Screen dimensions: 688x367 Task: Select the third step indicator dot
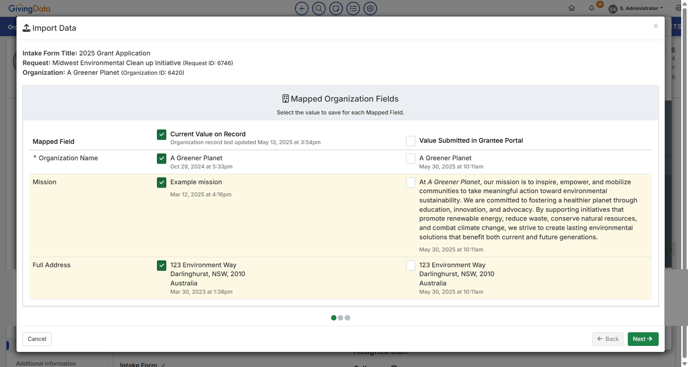click(x=348, y=318)
